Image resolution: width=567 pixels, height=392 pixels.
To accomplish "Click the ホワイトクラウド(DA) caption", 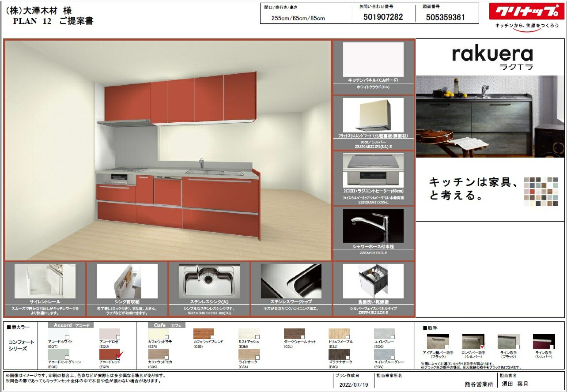I will pos(373,87).
